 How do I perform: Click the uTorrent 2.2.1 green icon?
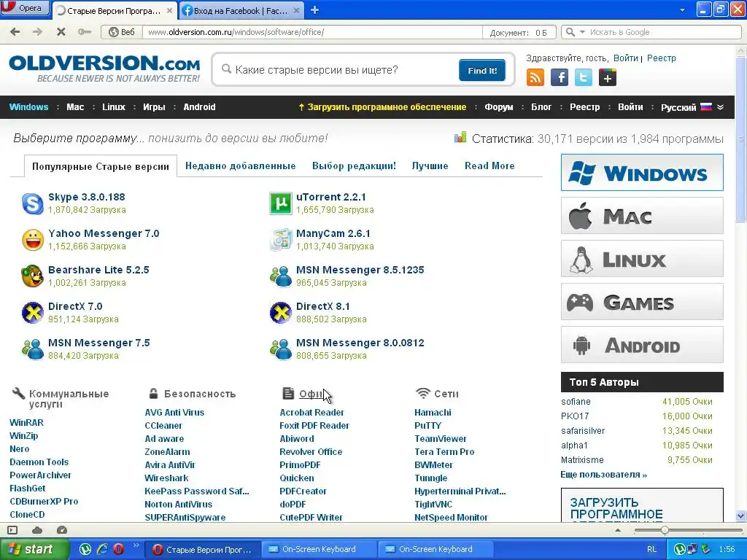point(281,203)
